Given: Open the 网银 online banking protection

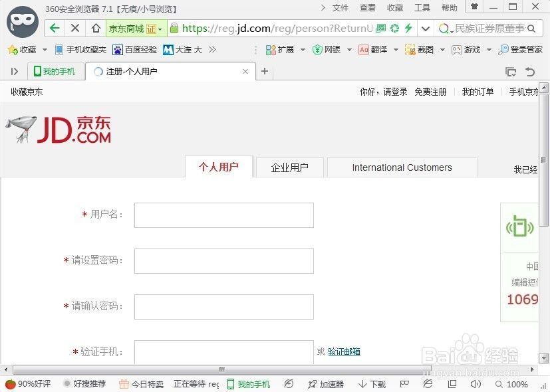Looking at the screenshot, I should tap(331, 49).
